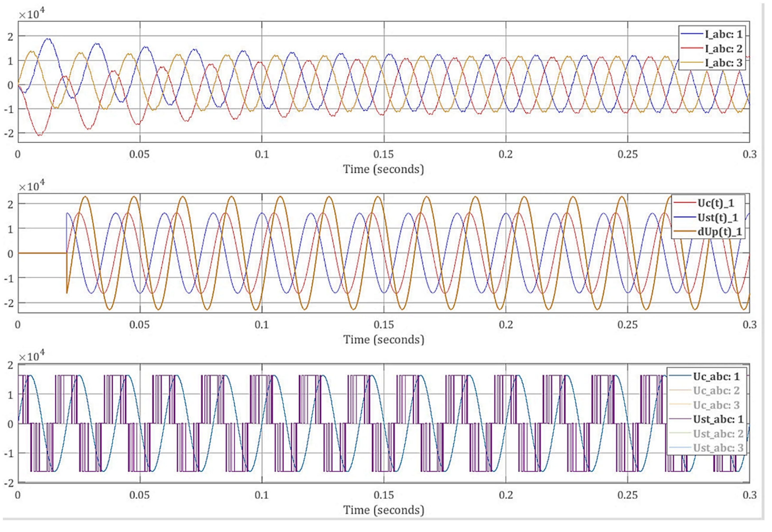772x532 pixels.
Task: Select the middle plot's Time (seconds) label
Action: (x=383, y=339)
